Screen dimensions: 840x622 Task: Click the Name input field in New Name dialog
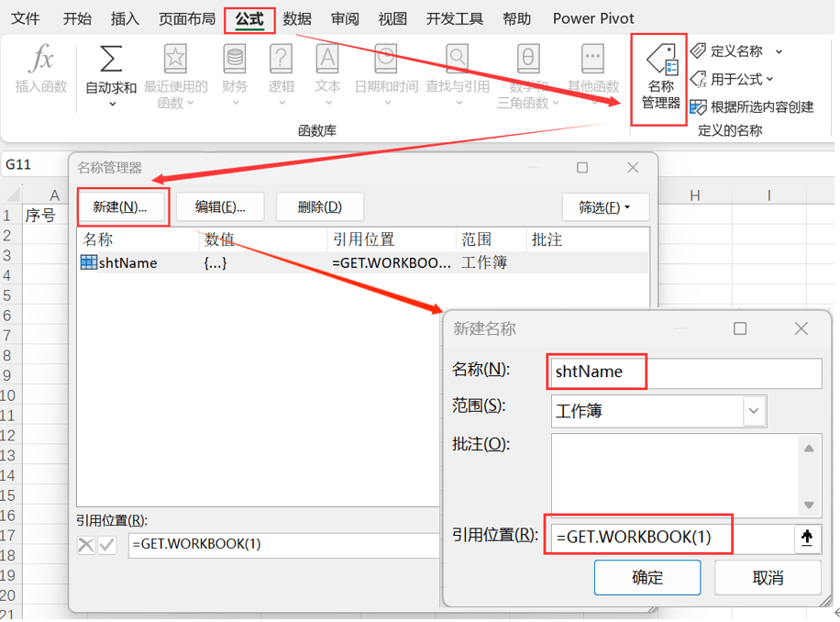point(686,372)
